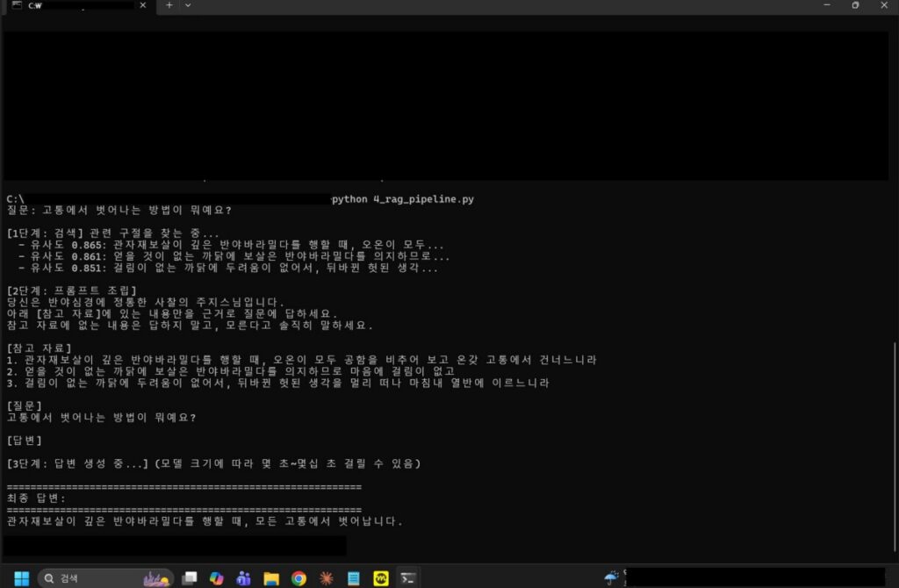Select the C:\ terminal tab
This screenshot has width=899, height=588.
pyautogui.click(x=79, y=6)
